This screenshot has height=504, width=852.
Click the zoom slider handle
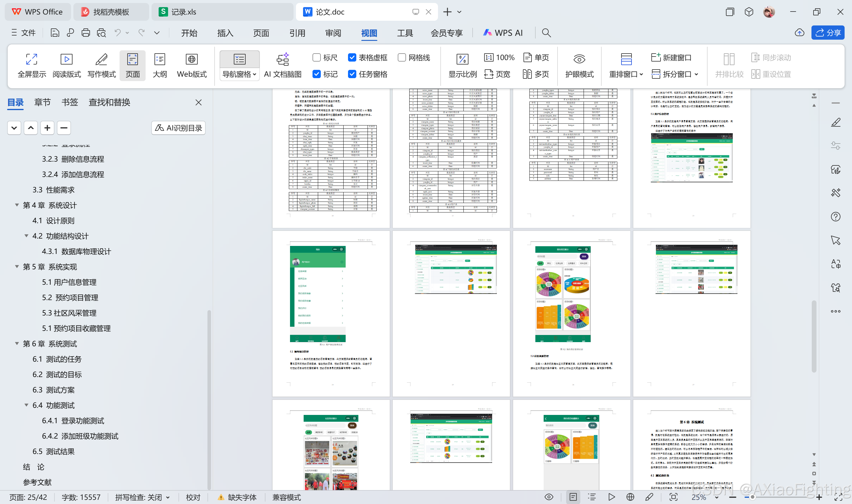pyautogui.click(x=753, y=497)
